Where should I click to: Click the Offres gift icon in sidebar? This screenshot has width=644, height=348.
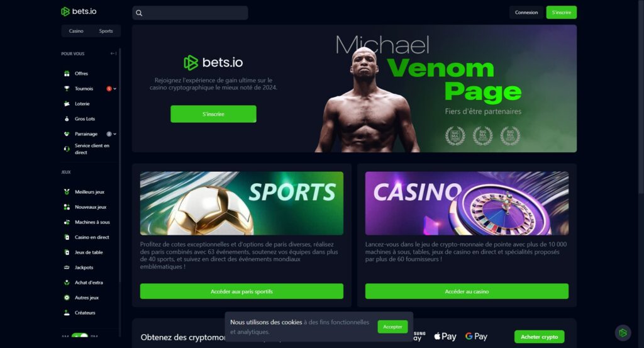coord(67,74)
